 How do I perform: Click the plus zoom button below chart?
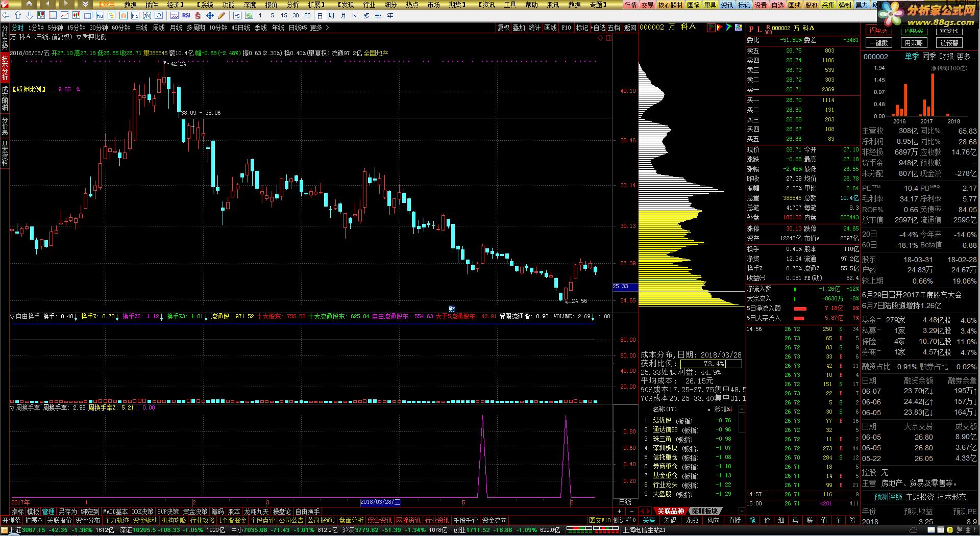[x=619, y=511]
